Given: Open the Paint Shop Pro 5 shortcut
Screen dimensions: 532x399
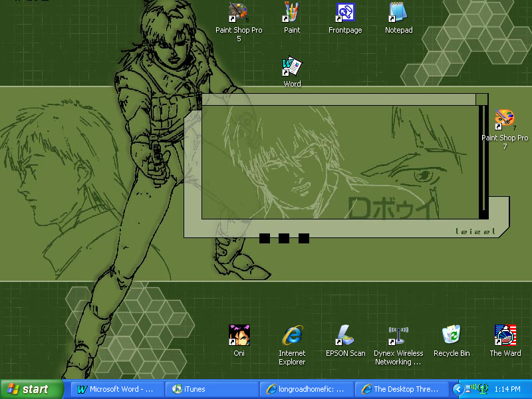Looking at the screenshot, I should (x=239, y=22).
